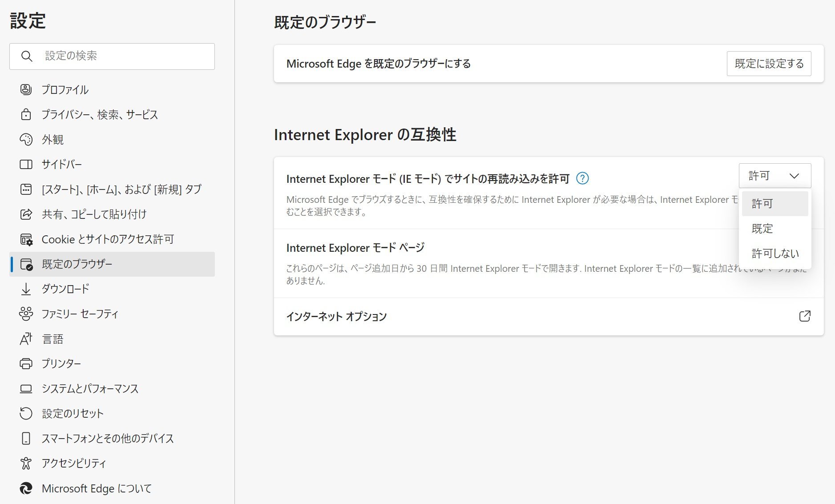Click the lock icon for privacy settings
This screenshot has width=835, height=504.
26,114
